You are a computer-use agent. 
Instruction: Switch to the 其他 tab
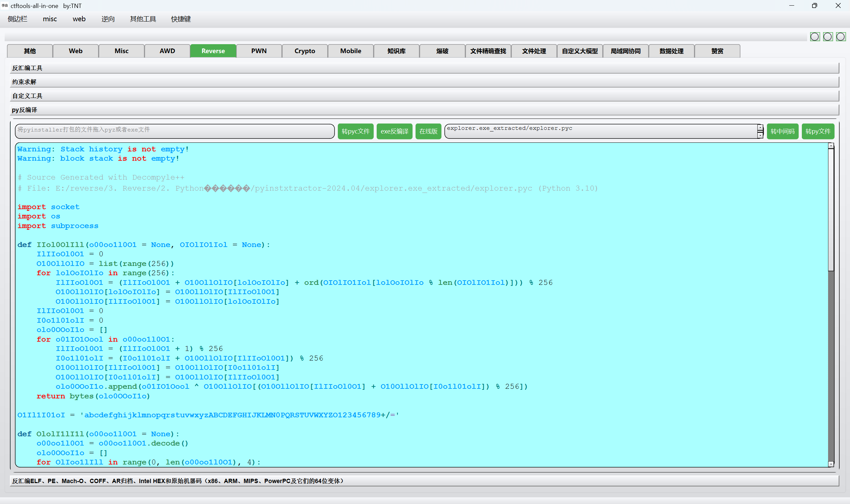click(30, 51)
